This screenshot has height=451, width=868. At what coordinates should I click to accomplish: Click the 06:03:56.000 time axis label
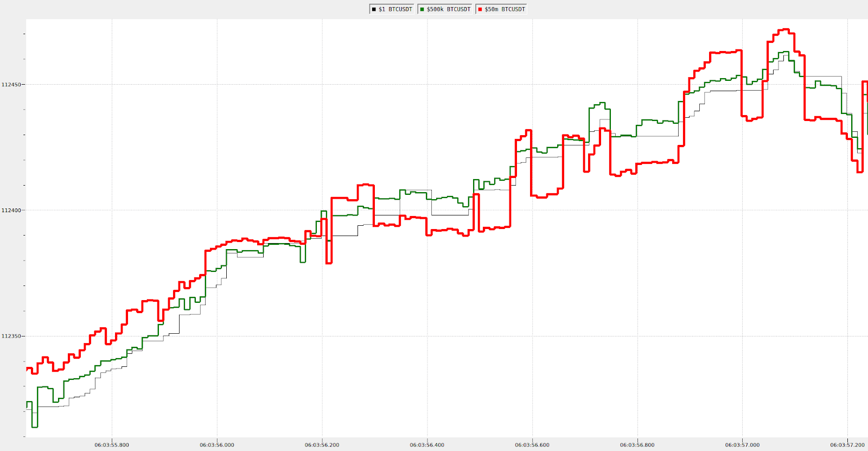217,445
